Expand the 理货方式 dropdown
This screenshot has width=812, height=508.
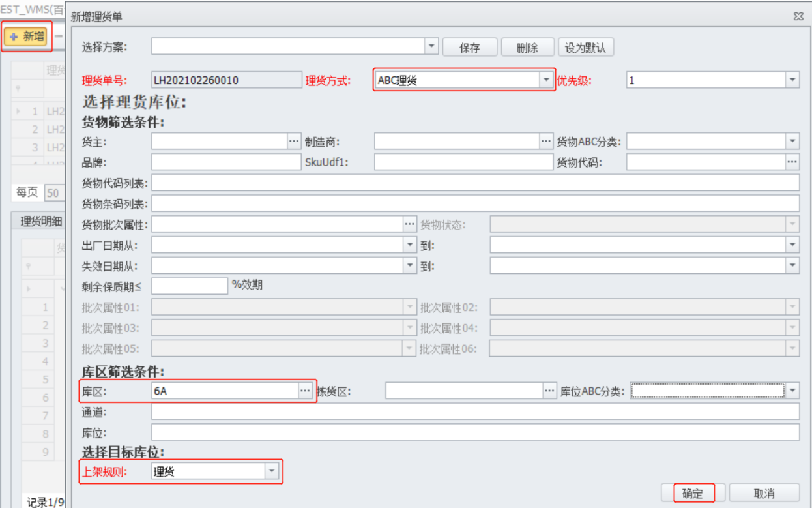click(x=546, y=80)
